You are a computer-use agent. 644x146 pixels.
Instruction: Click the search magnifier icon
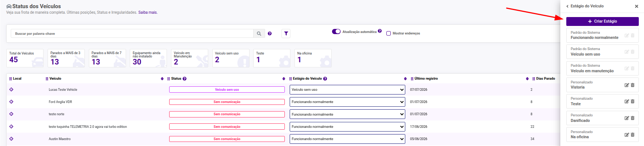[x=259, y=33]
